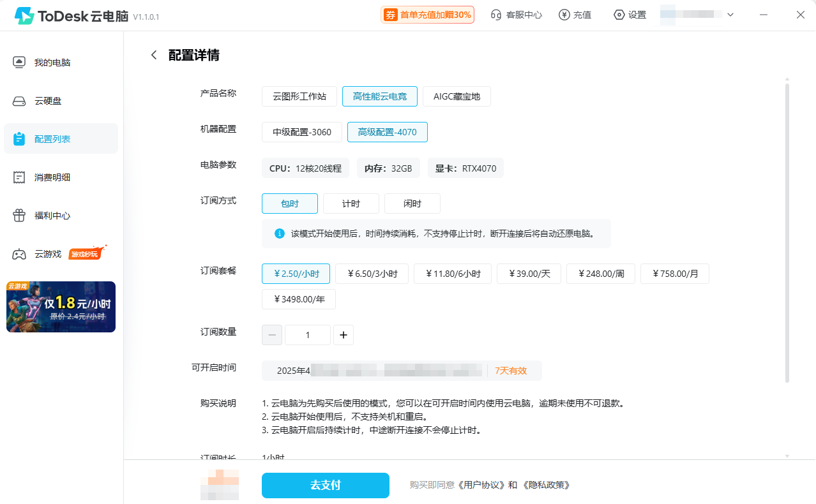The image size is (816, 504).
Task: Click the 游戏秒玩 badge
Action: click(86, 253)
